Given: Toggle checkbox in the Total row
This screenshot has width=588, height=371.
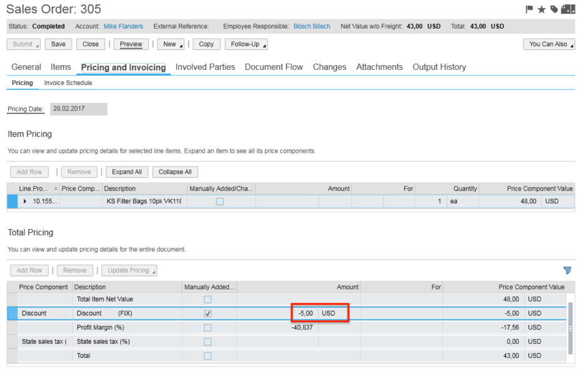Looking at the screenshot, I should pos(207,356).
